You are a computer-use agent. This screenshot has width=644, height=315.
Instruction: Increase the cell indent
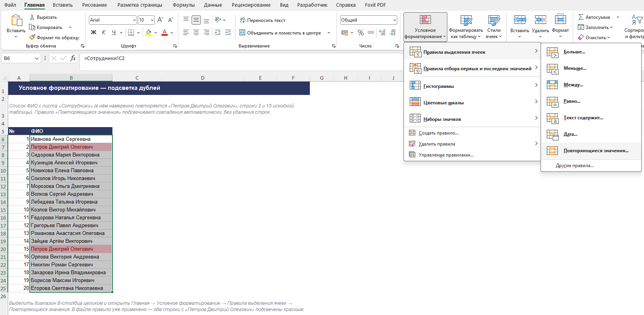pyautogui.click(x=228, y=33)
